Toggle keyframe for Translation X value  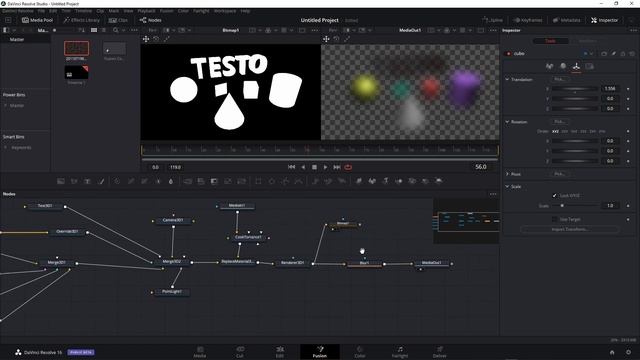pyautogui.click(x=628, y=89)
